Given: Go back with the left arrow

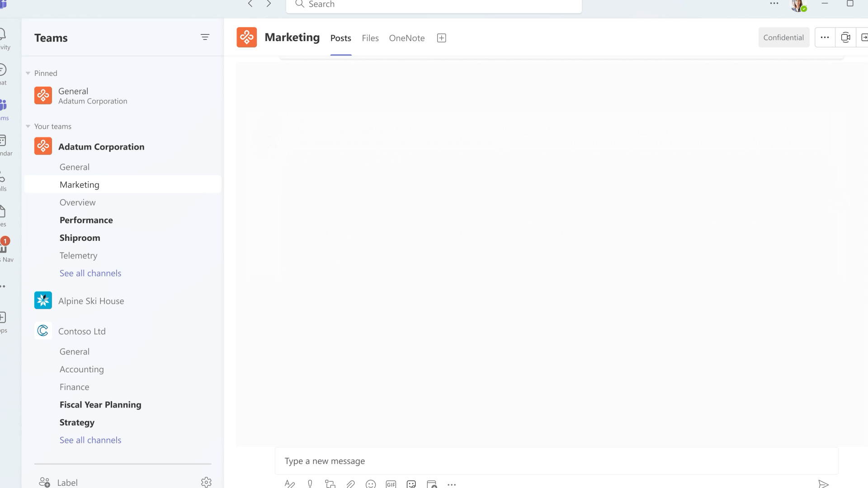Looking at the screenshot, I should [250, 4].
